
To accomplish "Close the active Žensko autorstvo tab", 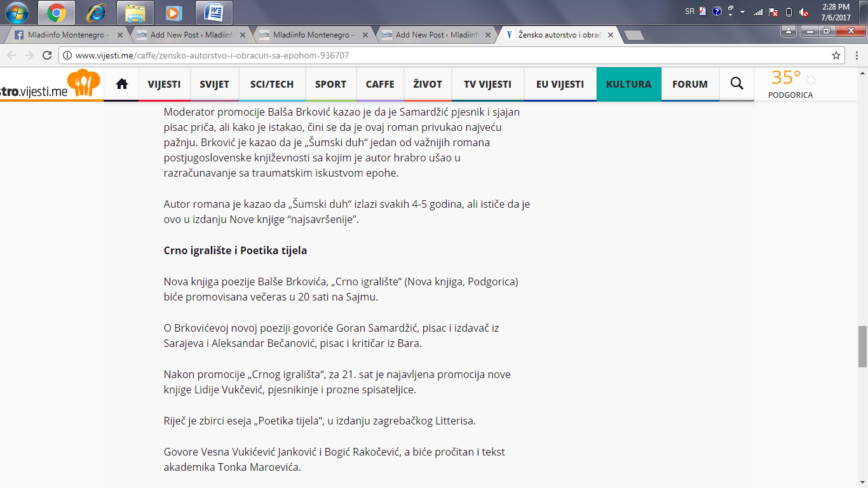I will [x=611, y=35].
